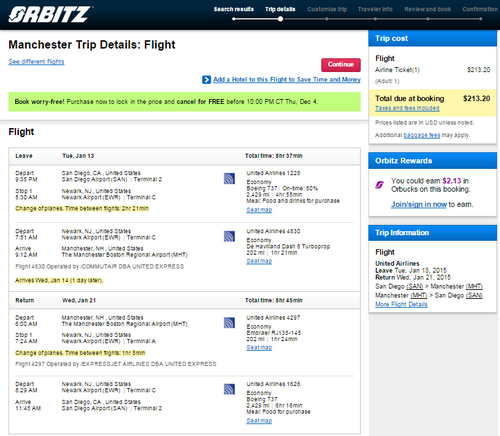Open the baggage fees link

tap(422, 135)
